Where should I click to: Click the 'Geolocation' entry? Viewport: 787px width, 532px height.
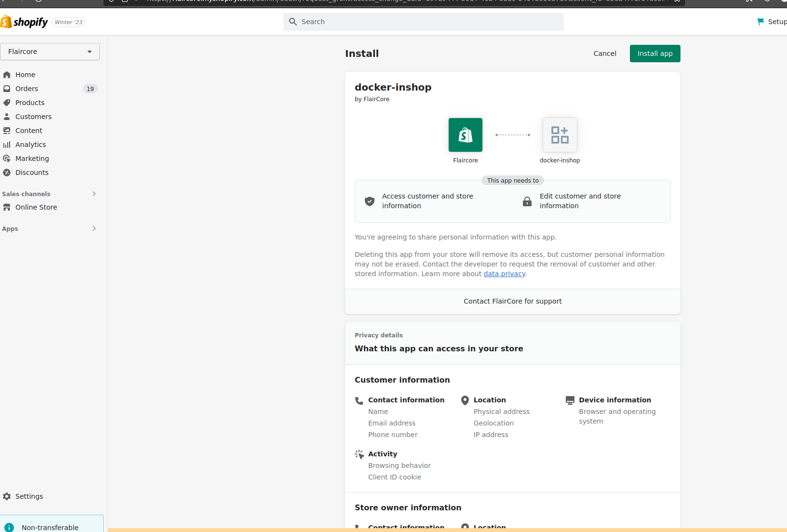pos(494,423)
